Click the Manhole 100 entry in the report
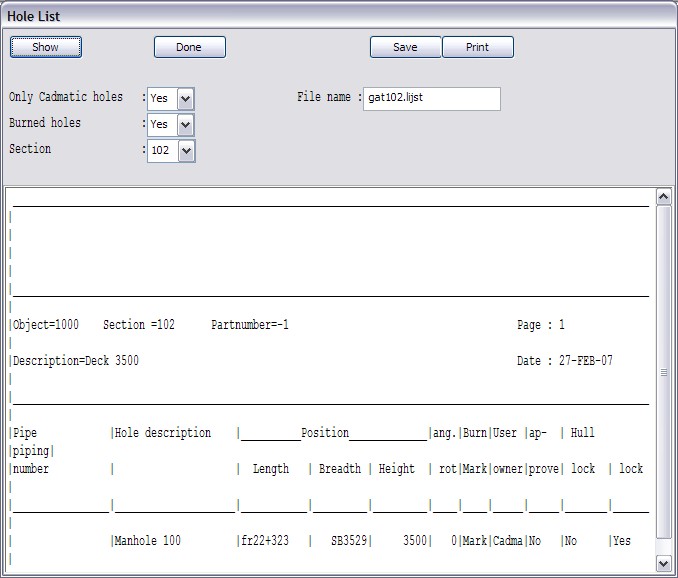 [x=148, y=541]
